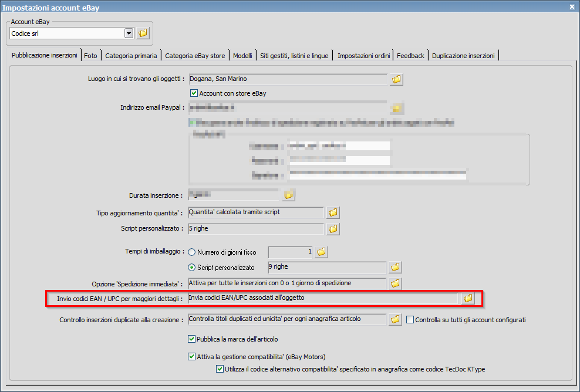Click the Script personalizzato field showing 5 righe
Viewport: 580px width, 392px height.
tap(256, 229)
